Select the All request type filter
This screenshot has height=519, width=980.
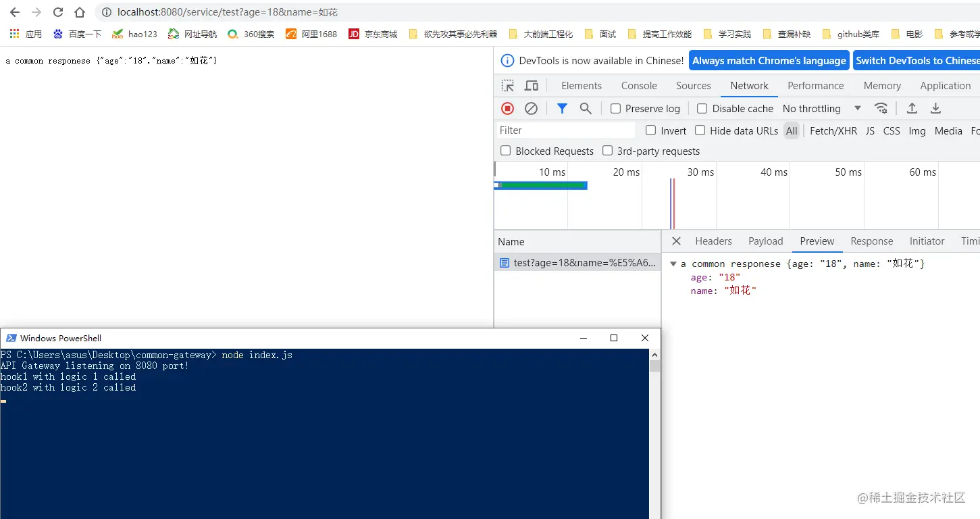pyautogui.click(x=792, y=131)
